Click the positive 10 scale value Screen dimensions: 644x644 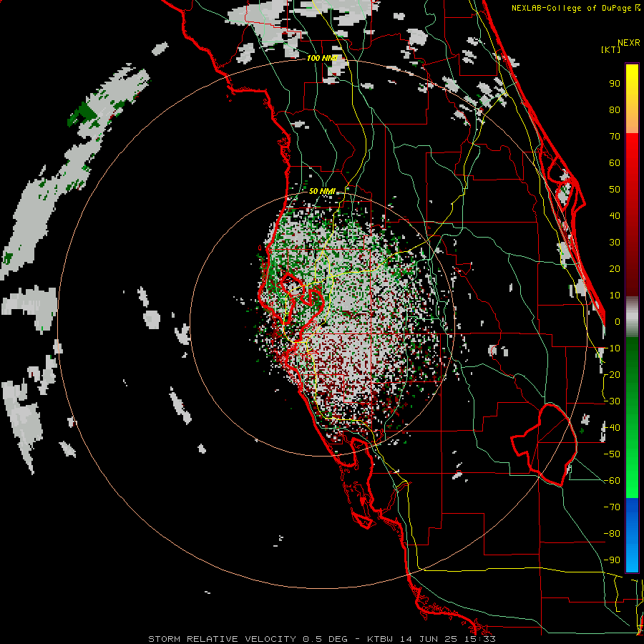(x=615, y=296)
